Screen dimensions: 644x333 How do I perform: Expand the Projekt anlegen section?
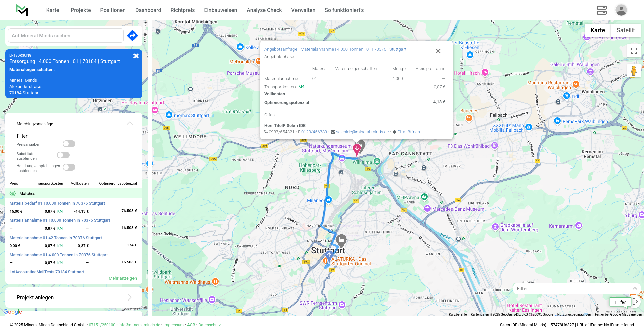[x=130, y=297]
